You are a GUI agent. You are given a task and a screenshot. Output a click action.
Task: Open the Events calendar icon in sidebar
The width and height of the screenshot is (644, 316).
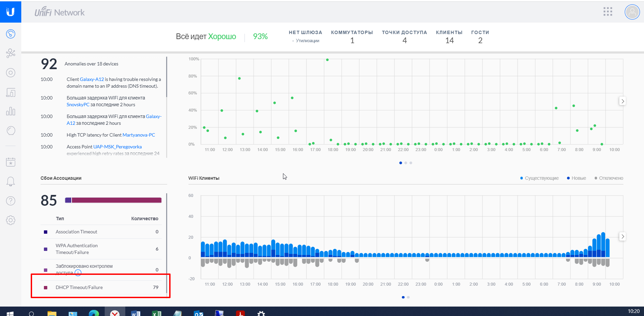(11, 162)
